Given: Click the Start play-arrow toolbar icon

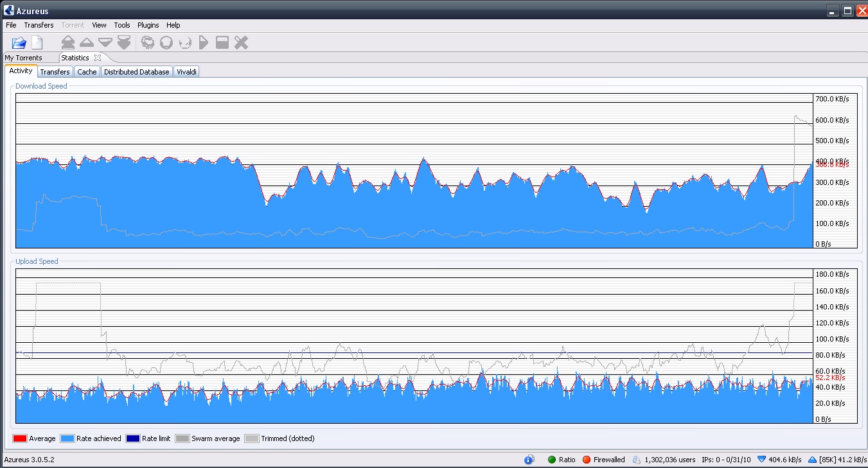Looking at the screenshot, I should 204,43.
